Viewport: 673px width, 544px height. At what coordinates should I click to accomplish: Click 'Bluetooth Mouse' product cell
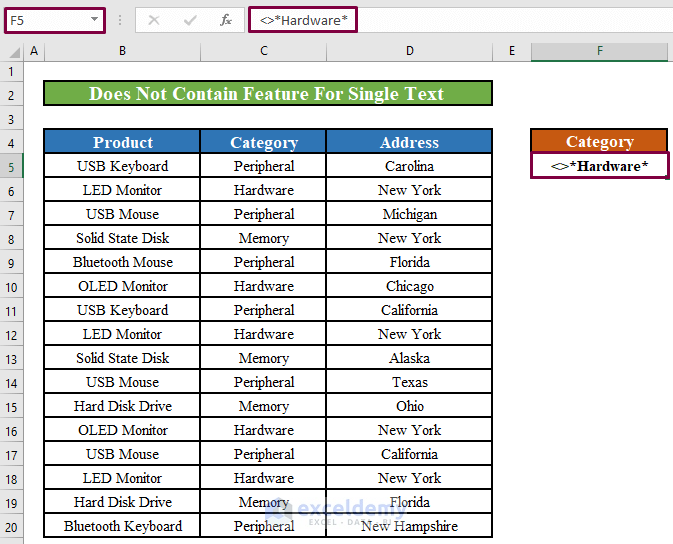pos(122,262)
